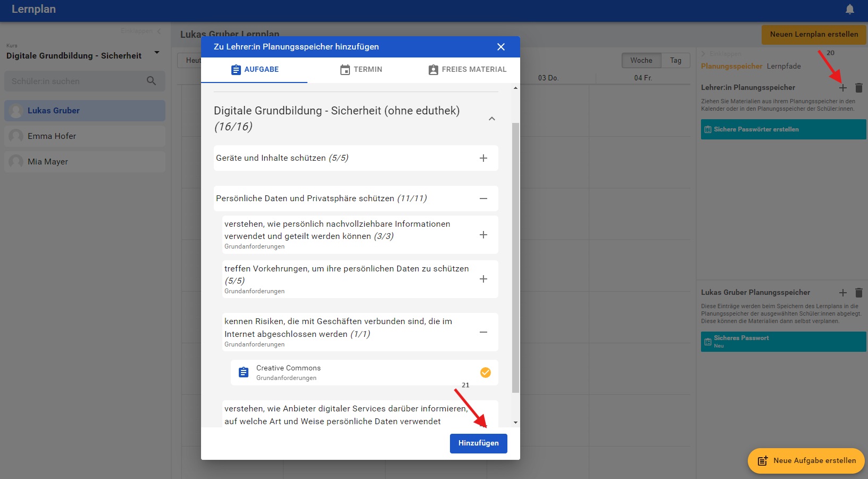Select student Mia Mayer

click(85, 162)
